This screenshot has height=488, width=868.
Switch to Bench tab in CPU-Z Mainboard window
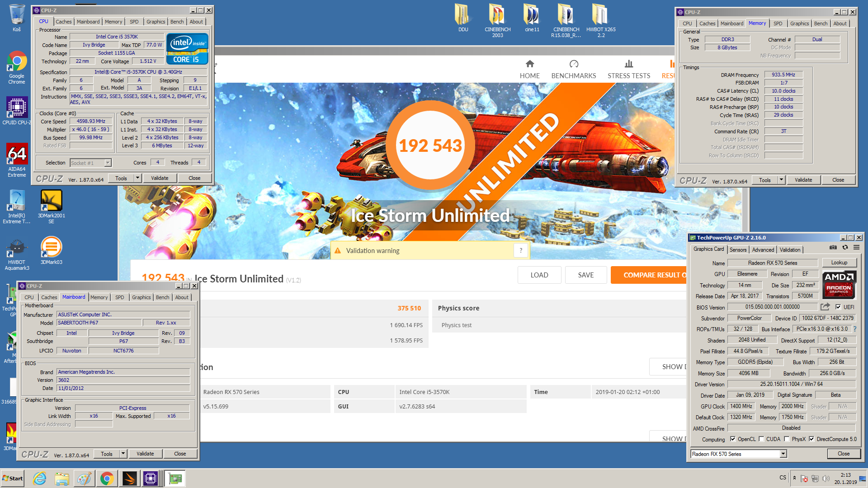pyautogui.click(x=162, y=297)
